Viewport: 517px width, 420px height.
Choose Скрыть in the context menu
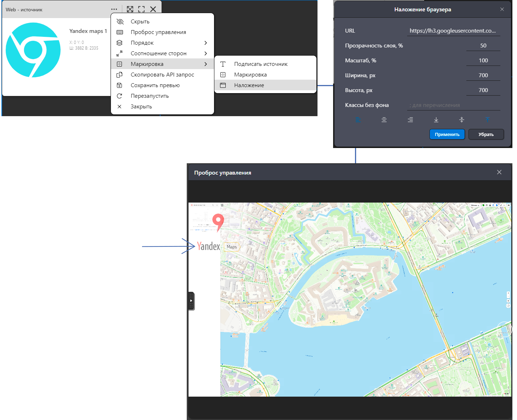click(162, 22)
